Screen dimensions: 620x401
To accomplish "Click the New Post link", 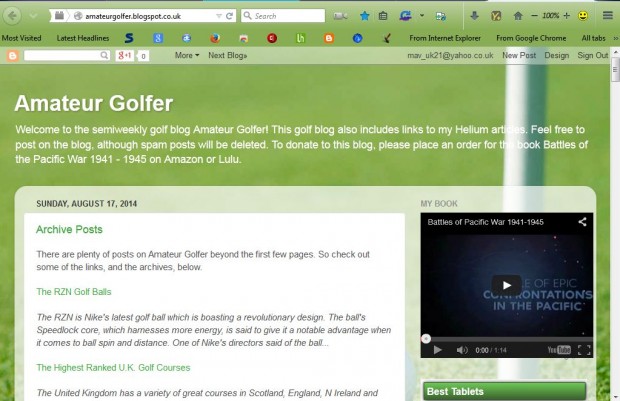I will (519, 55).
